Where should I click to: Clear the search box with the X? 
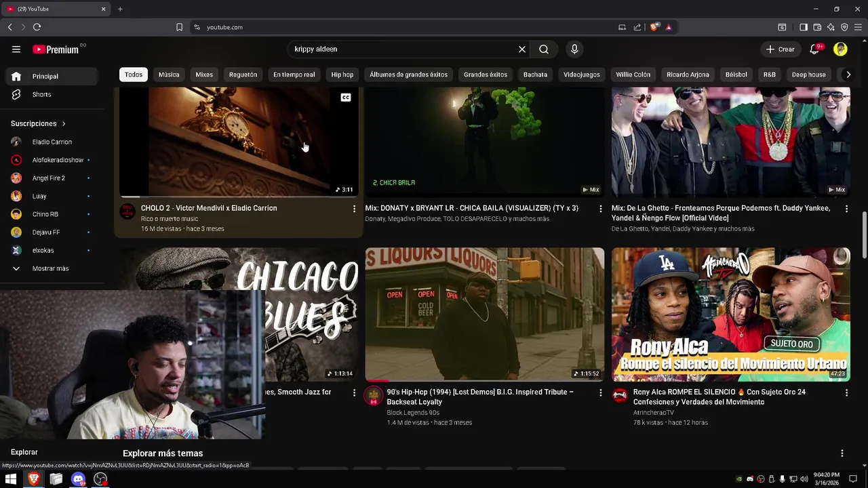[x=522, y=49]
